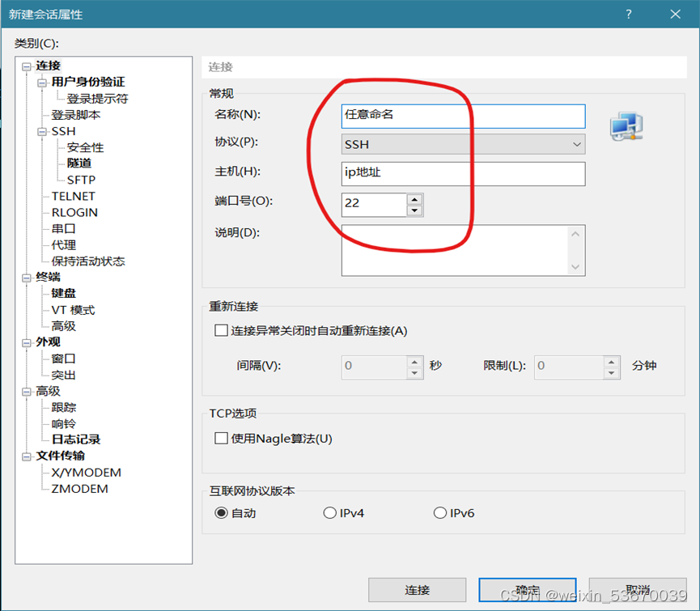The image size is (700, 611).
Task: Select SFTP in the tree
Action: (81, 180)
